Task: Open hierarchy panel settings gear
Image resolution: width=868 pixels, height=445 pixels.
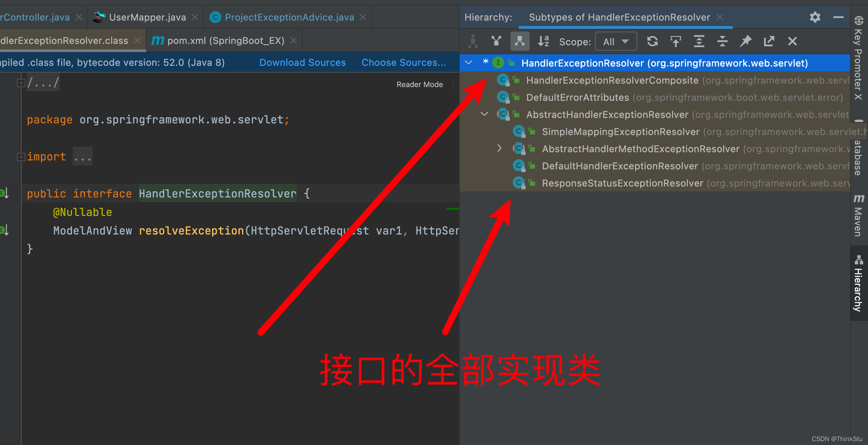Action: tap(815, 17)
